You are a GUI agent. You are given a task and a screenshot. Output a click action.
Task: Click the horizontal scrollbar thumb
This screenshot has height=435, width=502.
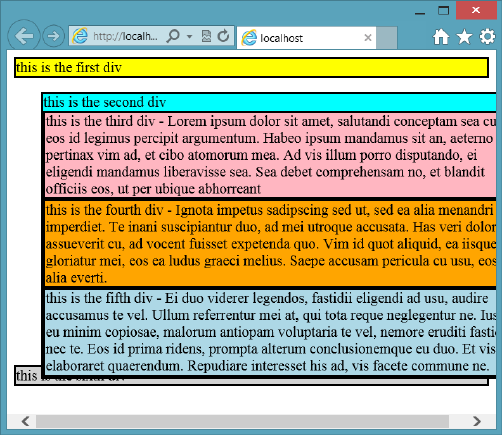[242, 421]
